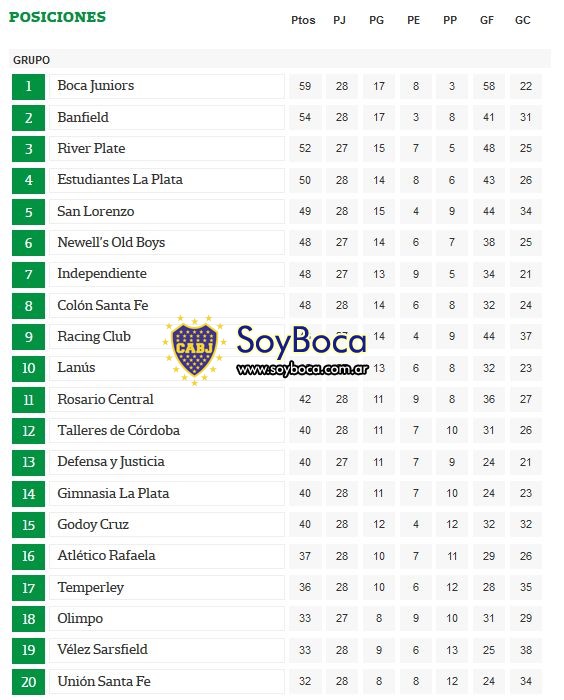Click the GRUPO section label

31,60
